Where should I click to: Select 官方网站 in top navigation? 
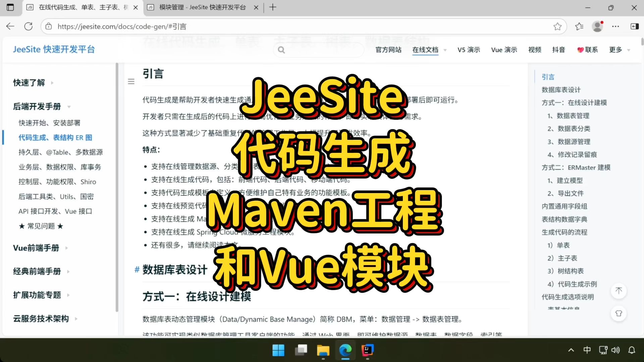pos(388,50)
